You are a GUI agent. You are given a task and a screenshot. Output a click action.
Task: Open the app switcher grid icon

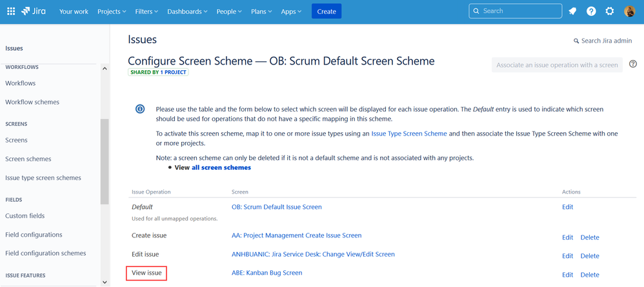coord(11,12)
